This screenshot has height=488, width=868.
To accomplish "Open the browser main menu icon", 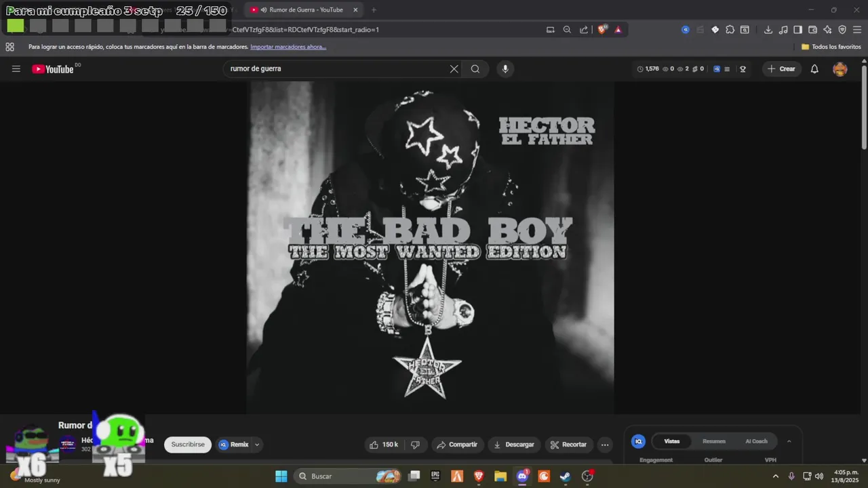I will pos(857,30).
